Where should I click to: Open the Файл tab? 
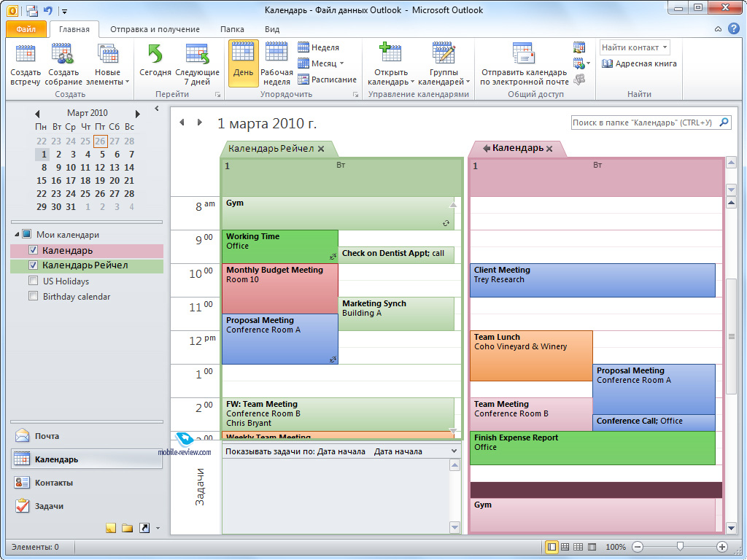click(26, 29)
